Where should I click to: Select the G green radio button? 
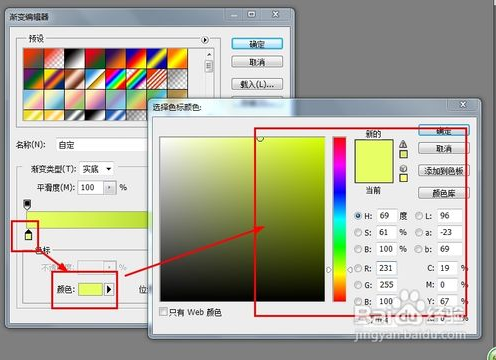pos(358,285)
